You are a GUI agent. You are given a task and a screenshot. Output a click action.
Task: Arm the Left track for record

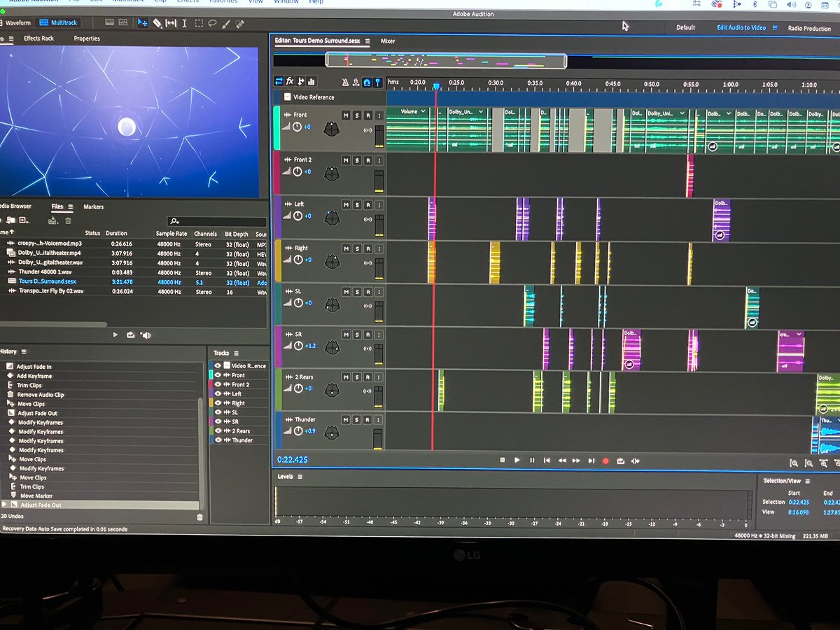pyautogui.click(x=367, y=204)
